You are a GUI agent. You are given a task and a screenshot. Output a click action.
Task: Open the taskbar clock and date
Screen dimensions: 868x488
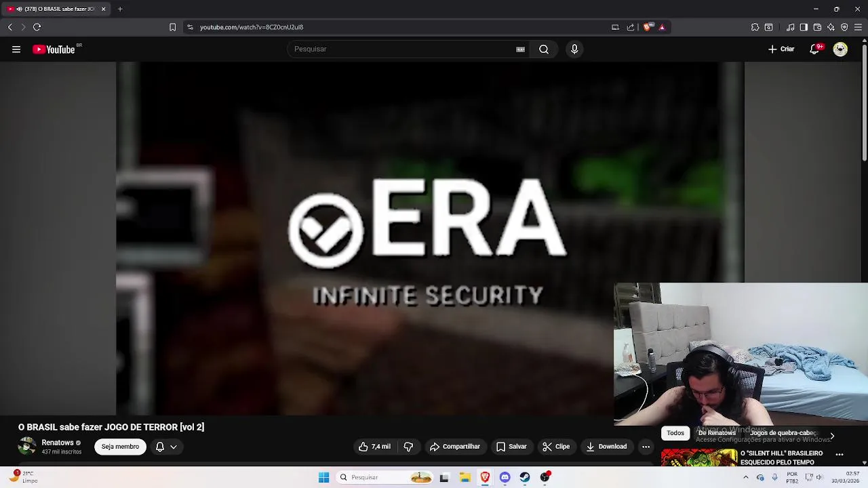click(846, 477)
